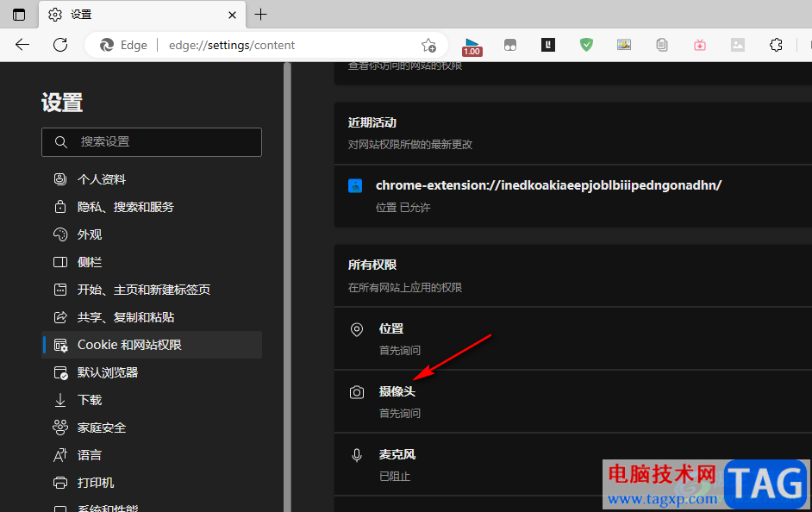The height and width of the screenshot is (512, 812).
Task: Open 隐私、搜索和服务 section
Action: [152, 207]
